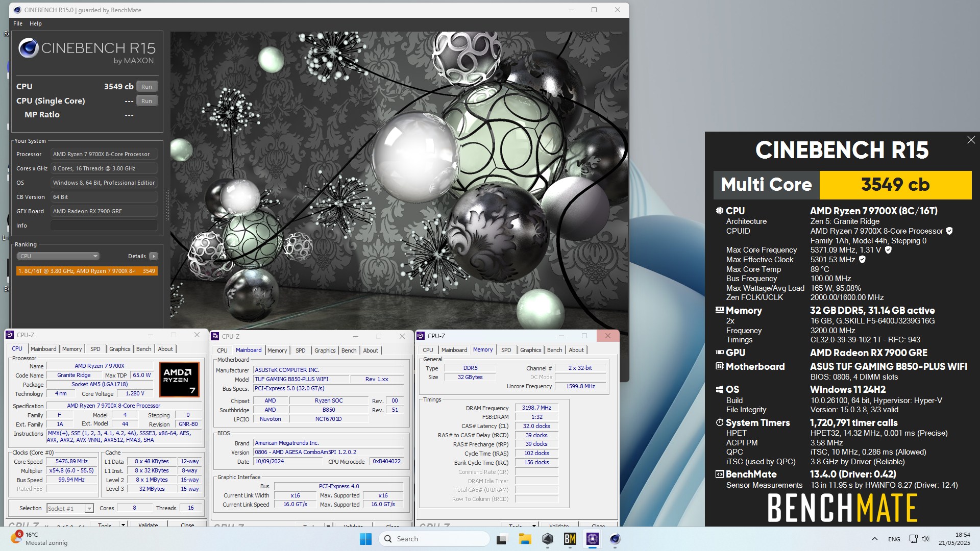Switch to the Mainboard tab in the CPU-Z Processor window
This screenshot has height=551, width=980.
coord(43,349)
